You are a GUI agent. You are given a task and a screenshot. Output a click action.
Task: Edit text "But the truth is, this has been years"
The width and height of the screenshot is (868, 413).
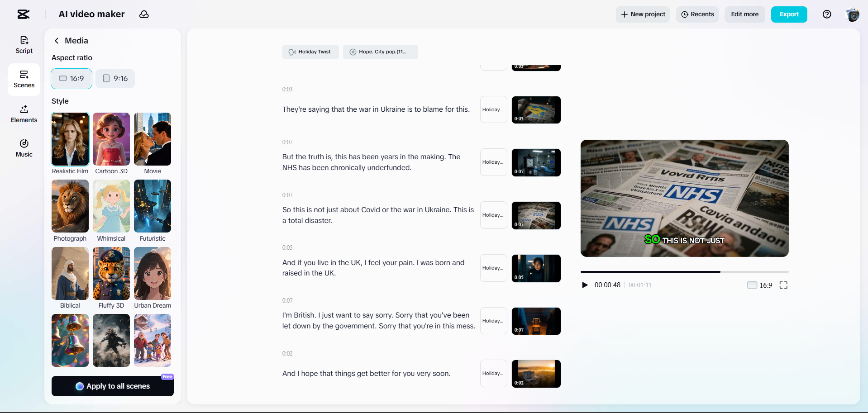coord(372,162)
